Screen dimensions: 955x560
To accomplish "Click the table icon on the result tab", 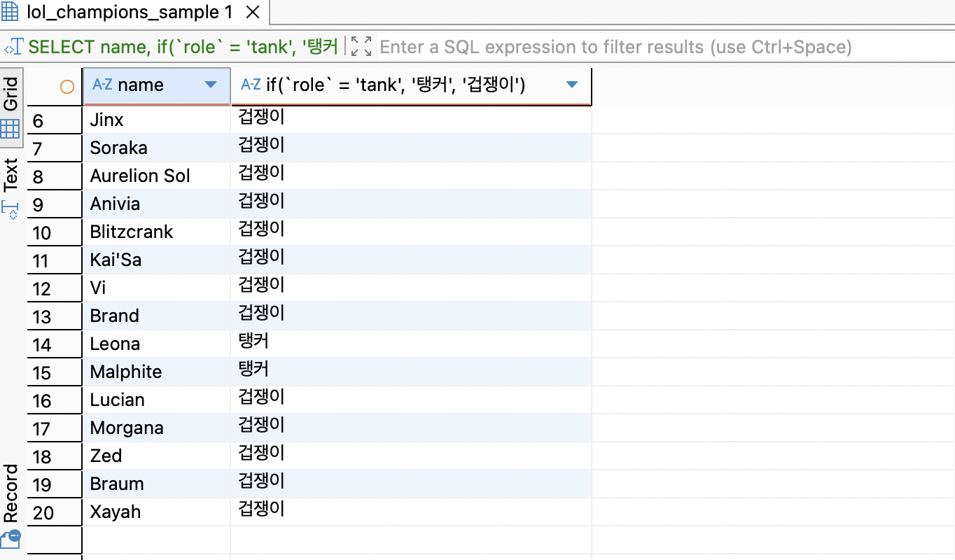I will (11, 13).
